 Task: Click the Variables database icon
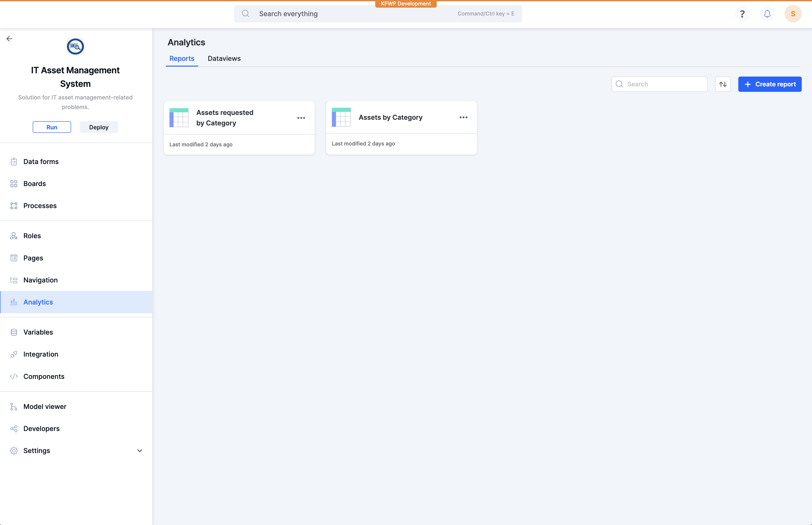14,332
